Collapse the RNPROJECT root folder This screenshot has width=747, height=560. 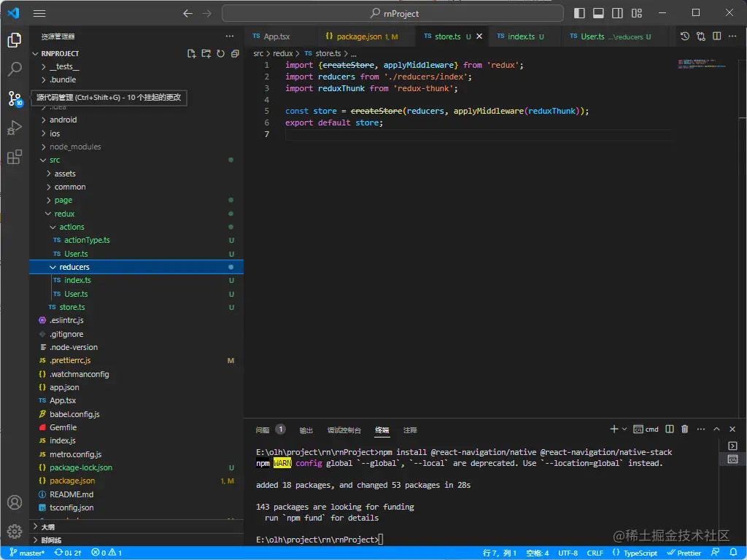pos(35,53)
